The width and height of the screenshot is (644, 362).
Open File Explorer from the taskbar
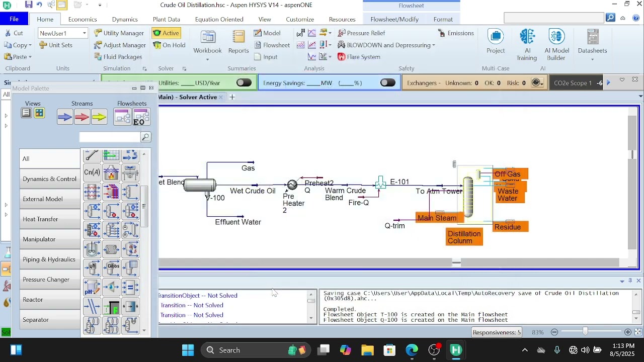367,350
